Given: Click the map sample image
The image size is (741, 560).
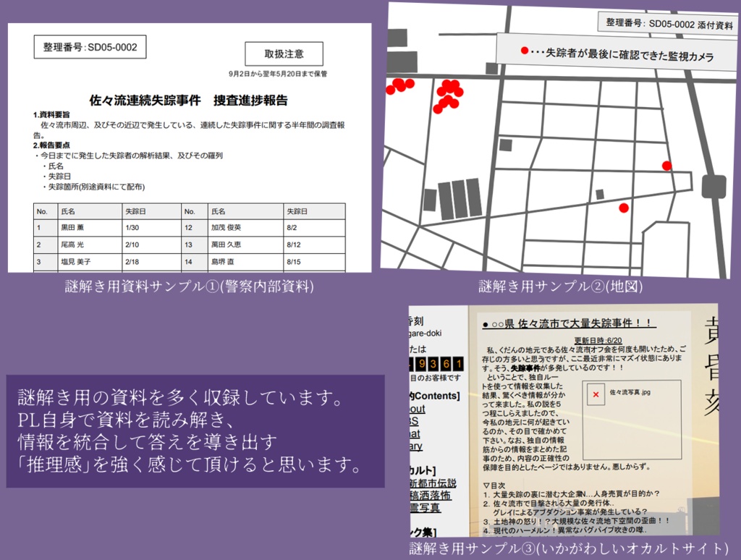Looking at the screenshot, I should (560, 140).
